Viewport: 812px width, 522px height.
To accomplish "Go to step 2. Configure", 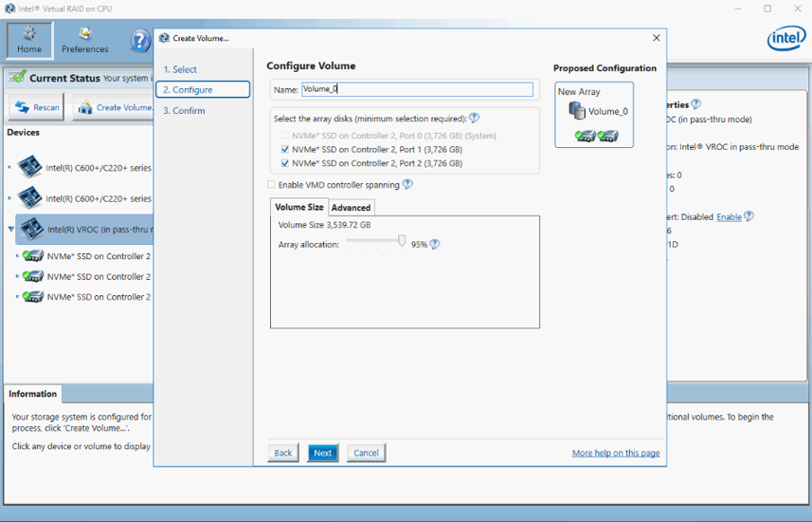I will (x=203, y=90).
